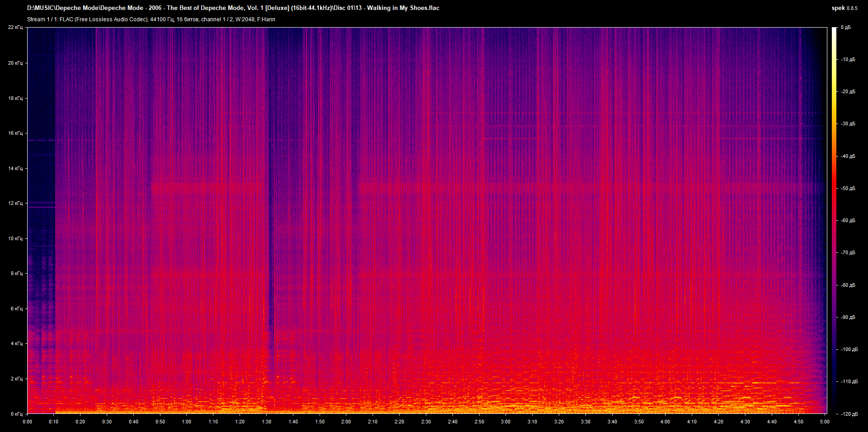Click the -50 dB level on the scale

848,188
